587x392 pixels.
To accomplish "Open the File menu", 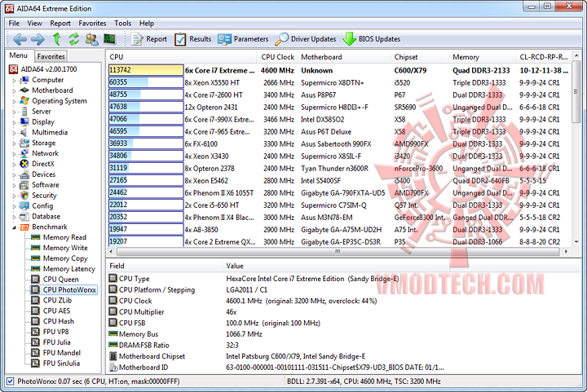I will coord(14,23).
